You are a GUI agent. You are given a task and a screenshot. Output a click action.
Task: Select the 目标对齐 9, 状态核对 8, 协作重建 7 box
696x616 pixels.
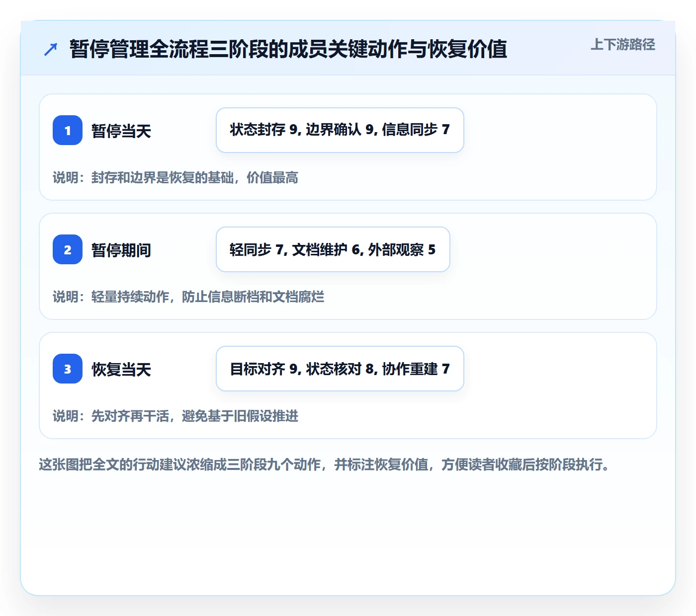tap(340, 369)
